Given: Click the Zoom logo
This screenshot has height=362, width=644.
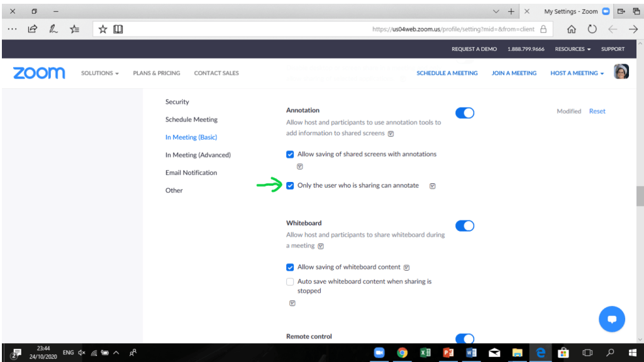Looking at the screenshot, I should 39,73.
